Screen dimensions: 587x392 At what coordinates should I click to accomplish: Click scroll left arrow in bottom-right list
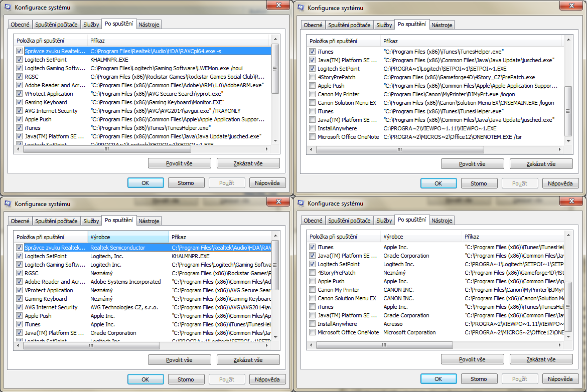[311, 345]
